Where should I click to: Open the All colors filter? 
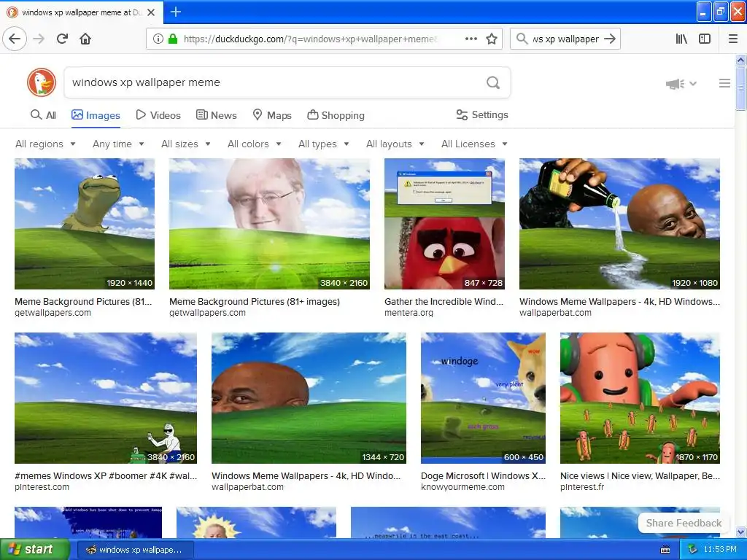(255, 144)
